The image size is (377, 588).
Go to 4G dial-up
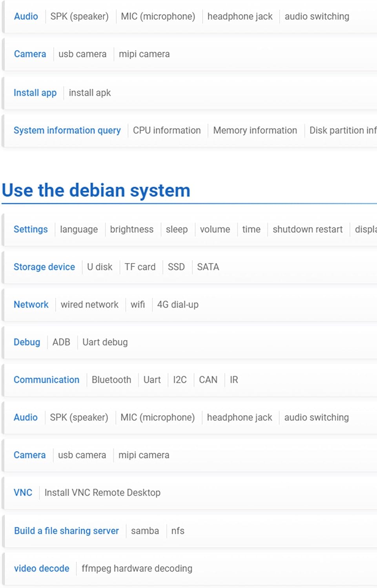tap(178, 305)
